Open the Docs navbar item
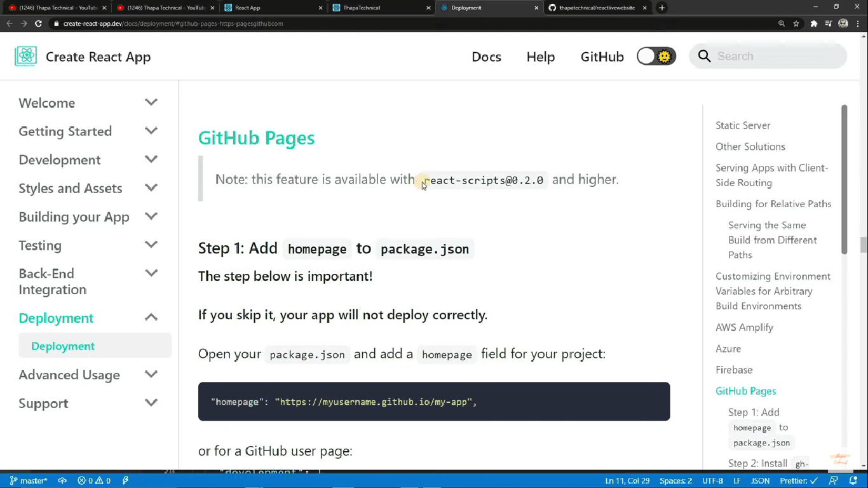868x488 pixels. coord(486,57)
